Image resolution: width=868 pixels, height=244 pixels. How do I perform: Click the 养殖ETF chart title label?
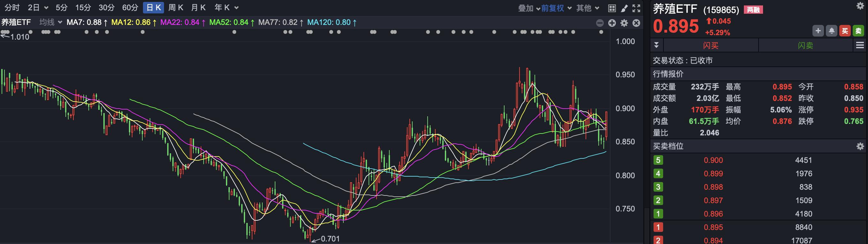tap(16, 22)
